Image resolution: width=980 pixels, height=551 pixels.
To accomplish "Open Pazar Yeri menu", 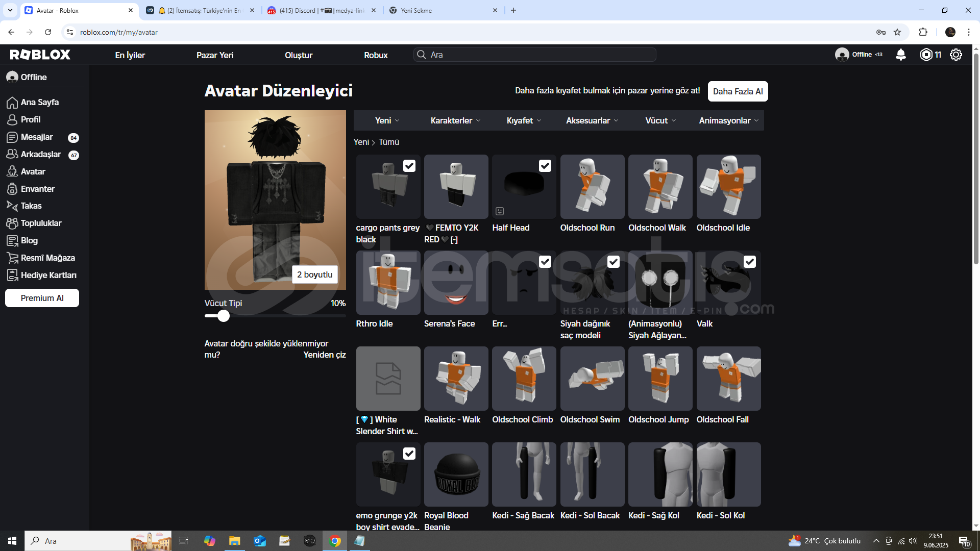I will pyautogui.click(x=215, y=55).
